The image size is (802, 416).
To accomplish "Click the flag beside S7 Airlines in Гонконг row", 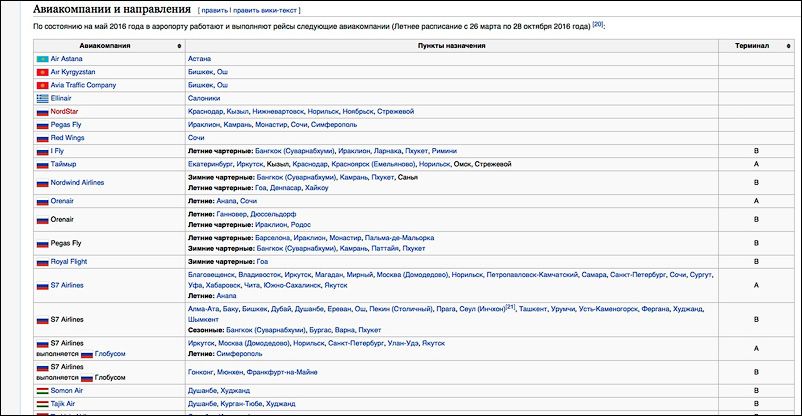I will pyautogui.click(x=42, y=368).
